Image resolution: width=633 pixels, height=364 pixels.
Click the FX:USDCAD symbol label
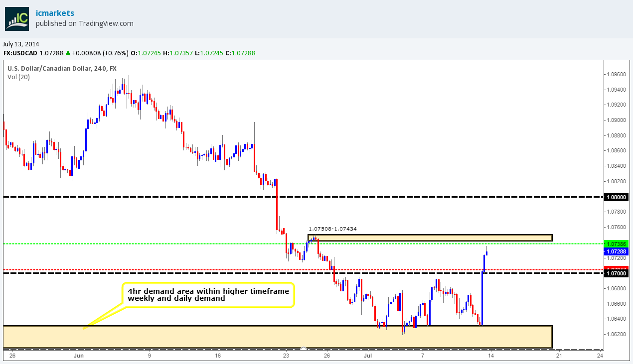coord(20,53)
